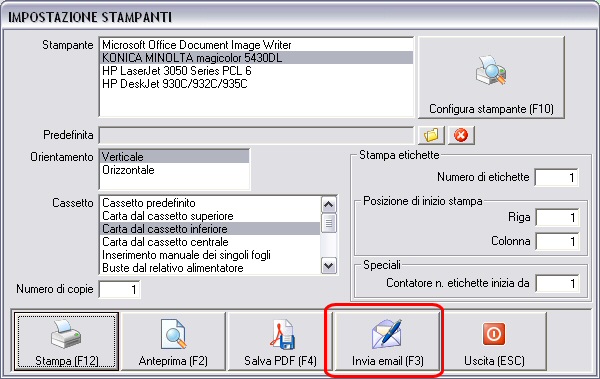Click the Stampa (F12) printer icon button

67,341
